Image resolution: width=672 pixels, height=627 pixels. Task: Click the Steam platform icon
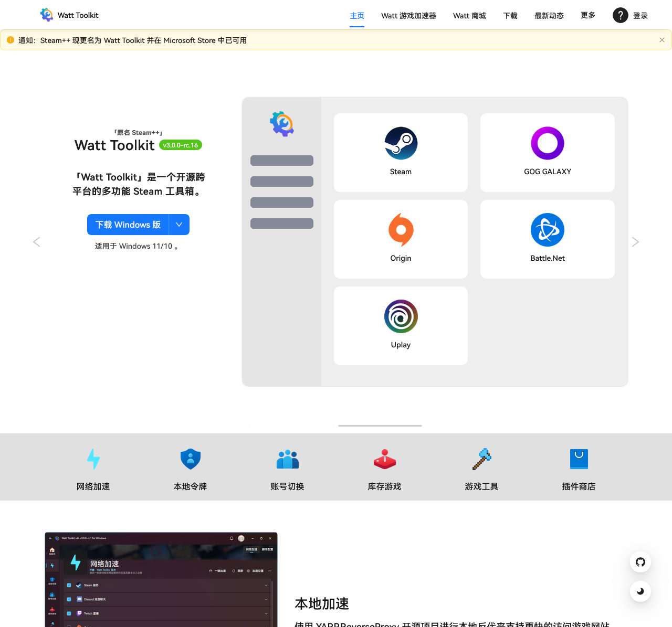(x=401, y=143)
